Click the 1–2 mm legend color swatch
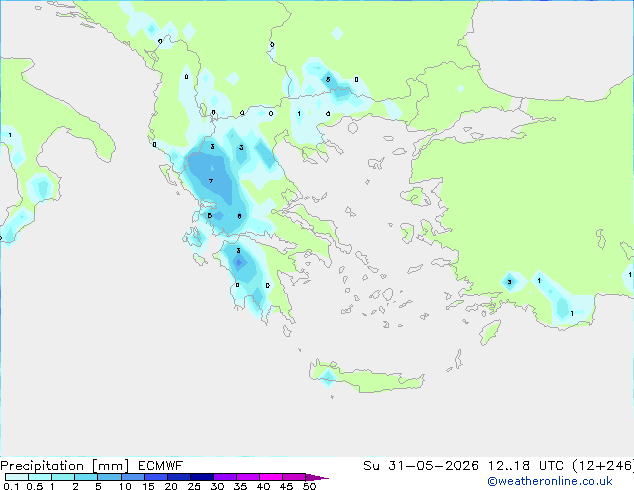This screenshot has height=490, width=634. [x=63, y=477]
